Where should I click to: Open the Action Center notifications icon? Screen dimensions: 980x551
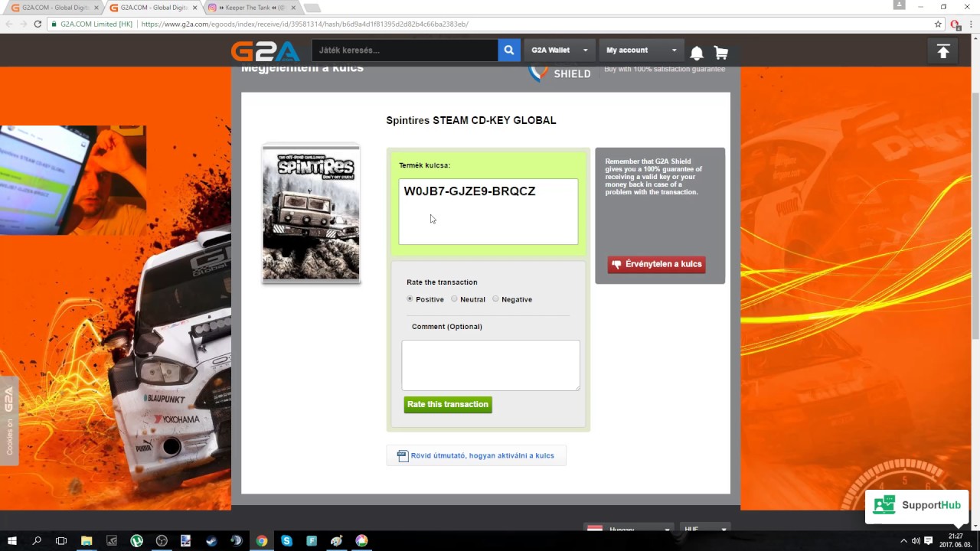[929, 540]
